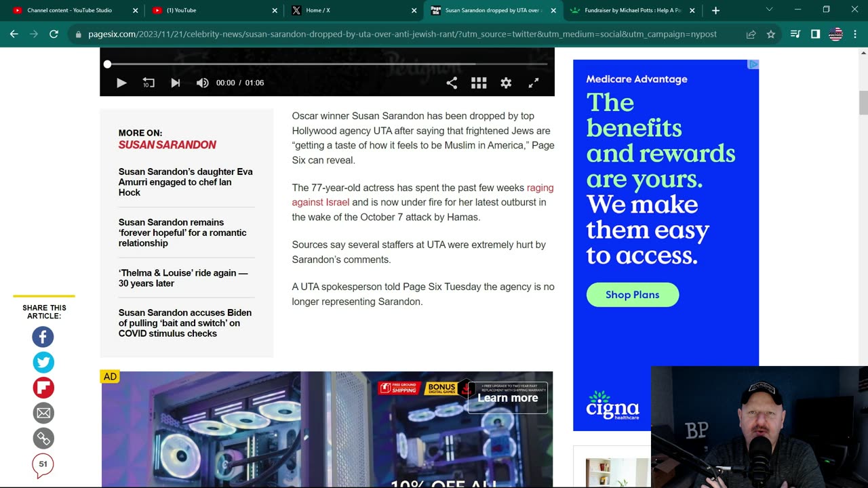Screen dimensions: 868x488
Task: Click the page URL address bar
Action: pyautogui.click(x=402, y=34)
